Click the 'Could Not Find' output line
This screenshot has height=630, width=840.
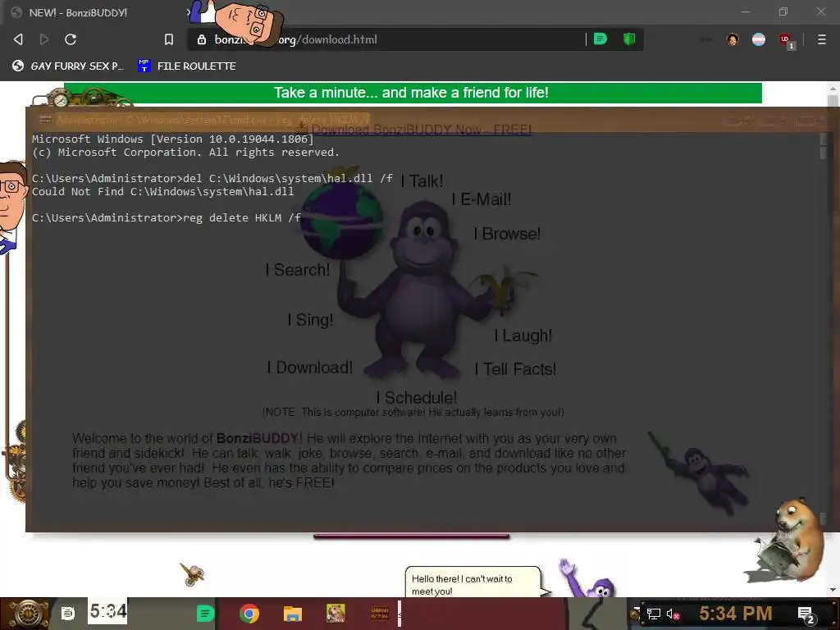[x=163, y=191]
